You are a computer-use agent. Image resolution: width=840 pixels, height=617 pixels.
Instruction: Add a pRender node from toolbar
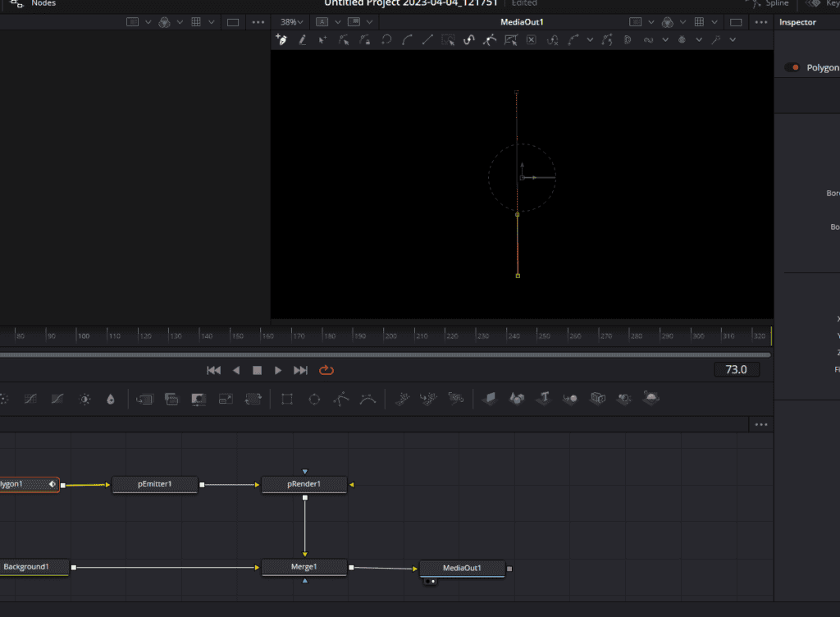[x=456, y=398]
